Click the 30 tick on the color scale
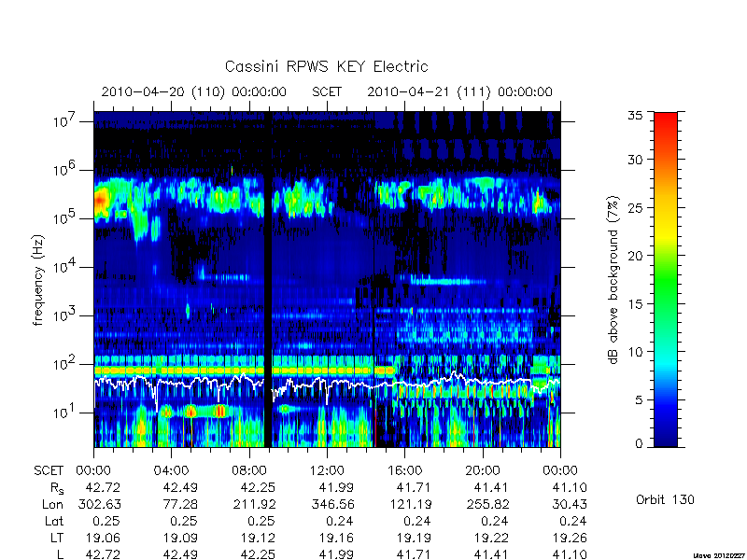747x560 pixels. (x=635, y=160)
